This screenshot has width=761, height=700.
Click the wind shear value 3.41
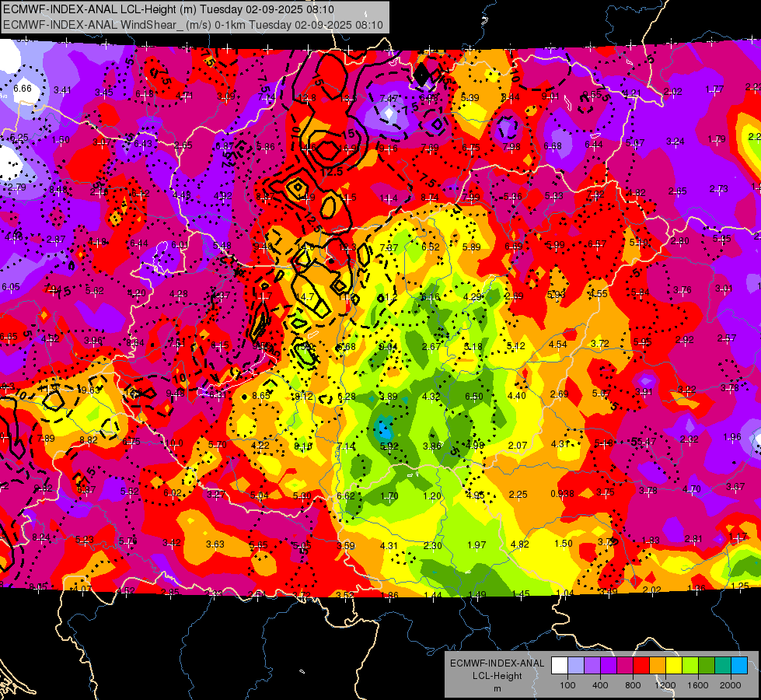[62, 90]
